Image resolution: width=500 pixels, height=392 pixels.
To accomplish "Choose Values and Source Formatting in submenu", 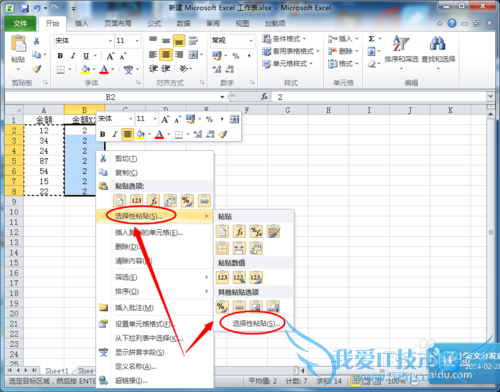I will pos(256,277).
